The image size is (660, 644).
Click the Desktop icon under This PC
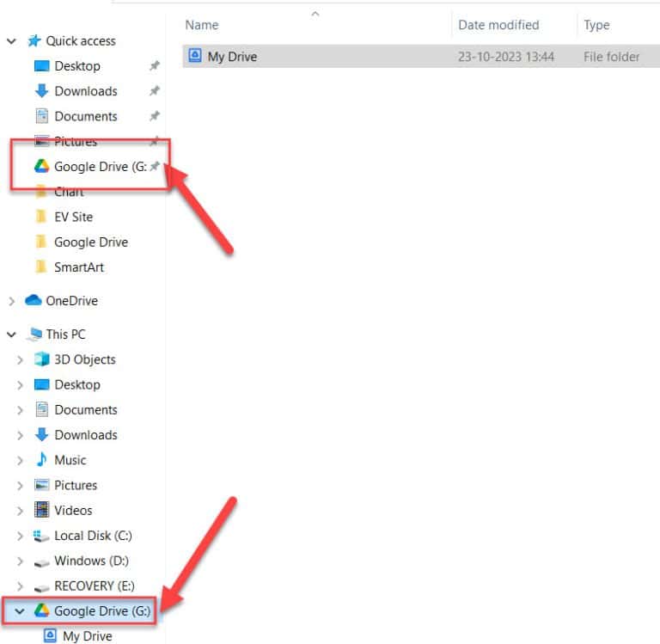click(41, 384)
